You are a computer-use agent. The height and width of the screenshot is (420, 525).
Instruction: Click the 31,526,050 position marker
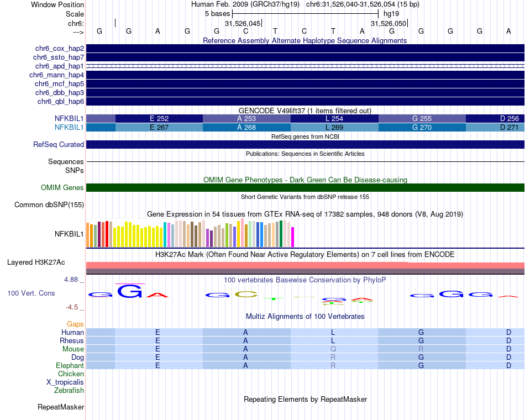(389, 23)
